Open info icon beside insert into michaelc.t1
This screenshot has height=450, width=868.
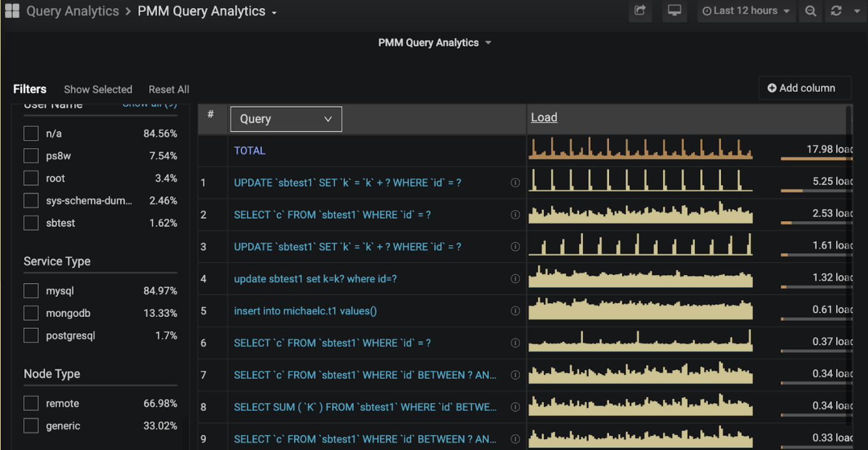[x=515, y=311]
